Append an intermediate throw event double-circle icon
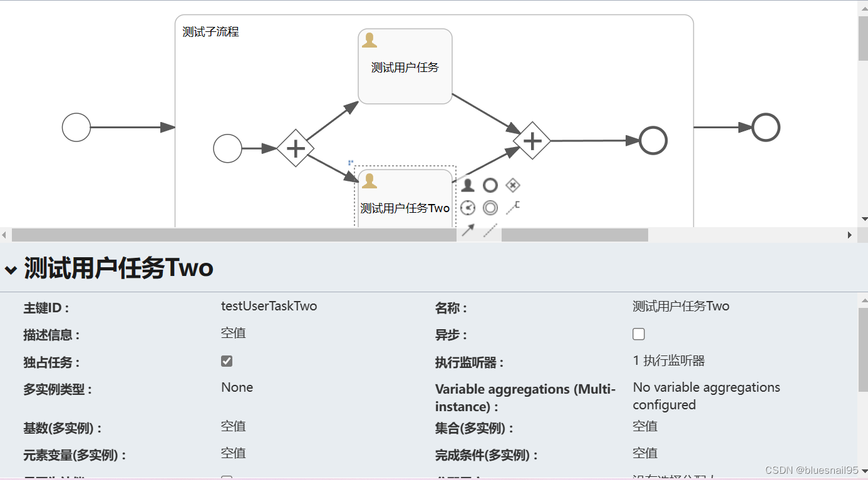 [x=490, y=207]
